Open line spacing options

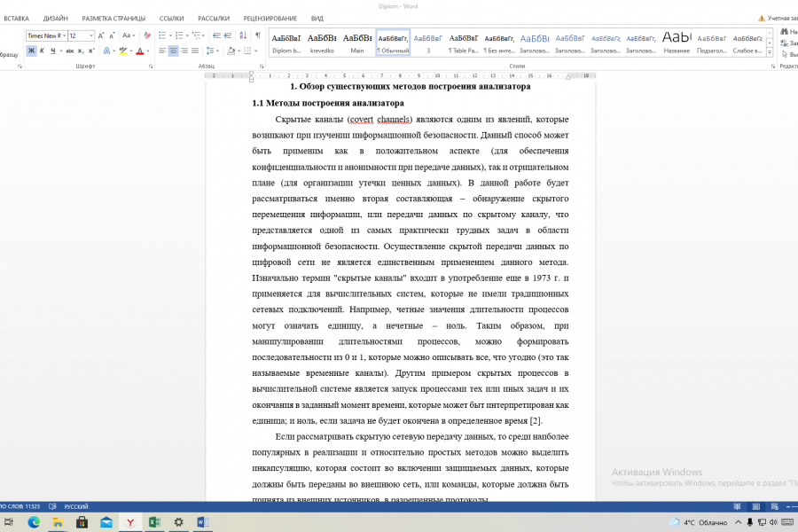coord(211,51)
